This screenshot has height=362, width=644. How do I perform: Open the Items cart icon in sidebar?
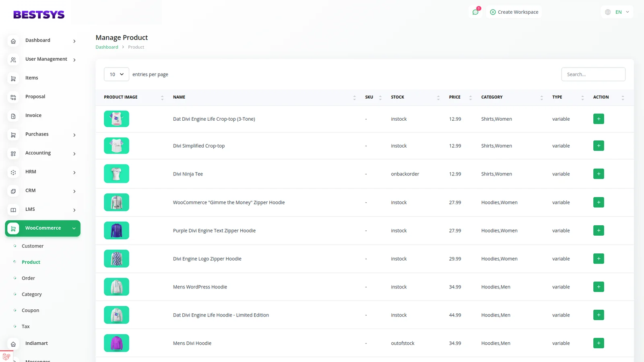pyautogui.click(x=13, y=78)
